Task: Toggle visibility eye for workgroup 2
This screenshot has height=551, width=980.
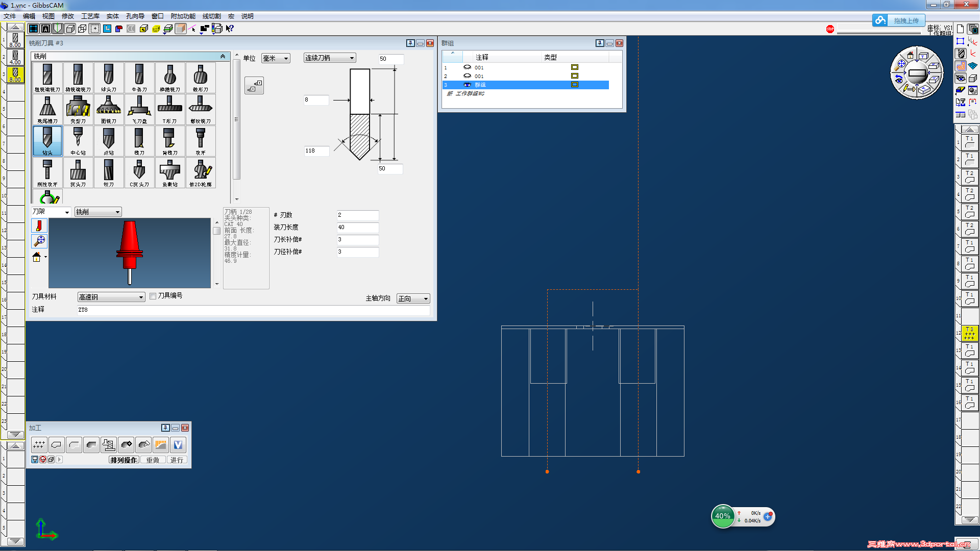Action: pos(467,76)
